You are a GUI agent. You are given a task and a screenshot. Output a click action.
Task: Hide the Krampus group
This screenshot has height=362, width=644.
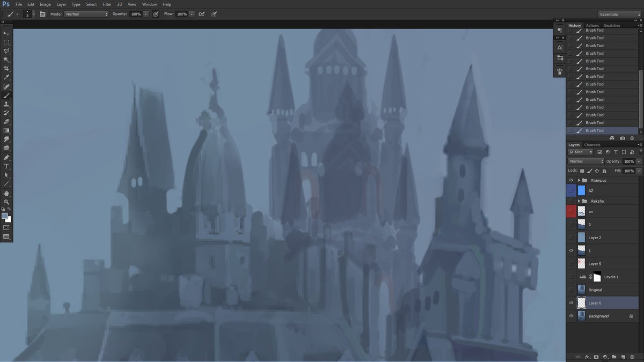click(571, 180)
